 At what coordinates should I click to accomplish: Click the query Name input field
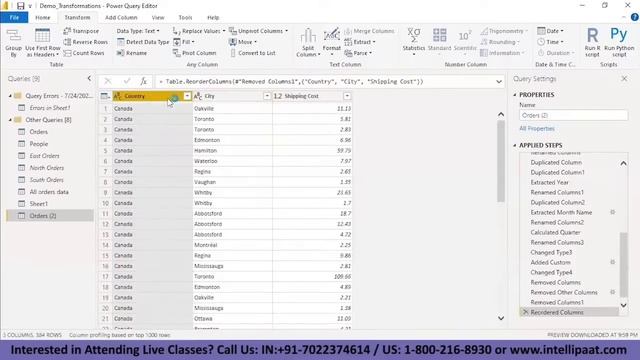pos(573,116)
